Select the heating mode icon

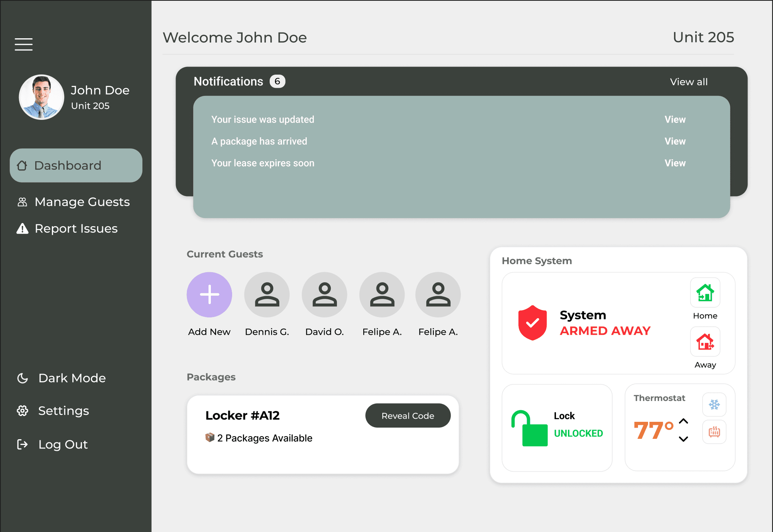pos(714,431)
